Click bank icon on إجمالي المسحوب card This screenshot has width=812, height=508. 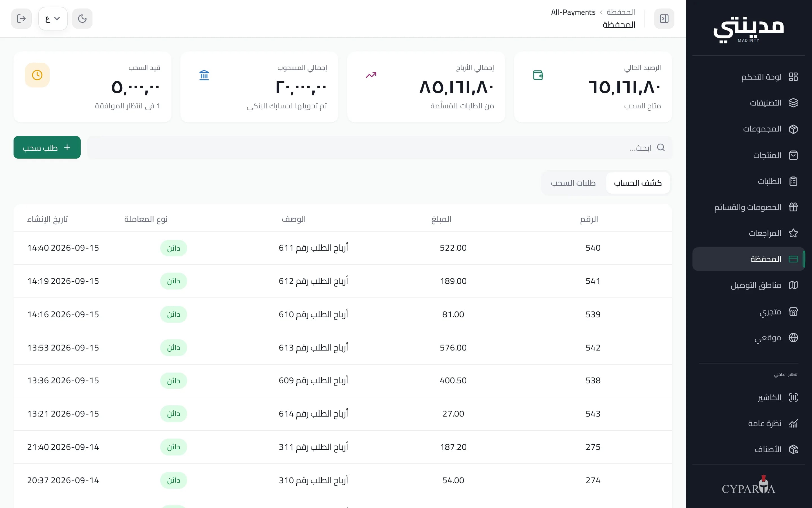204,75
